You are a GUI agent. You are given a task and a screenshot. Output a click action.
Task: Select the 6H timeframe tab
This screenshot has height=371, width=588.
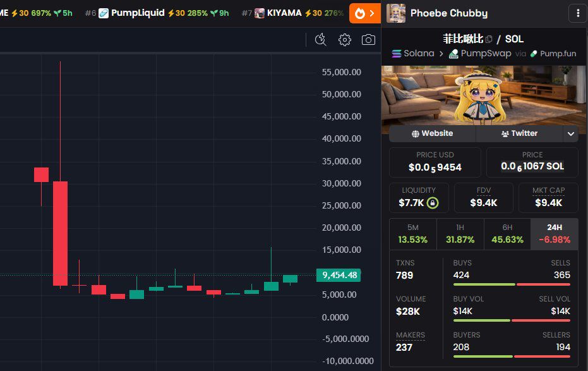507,234
